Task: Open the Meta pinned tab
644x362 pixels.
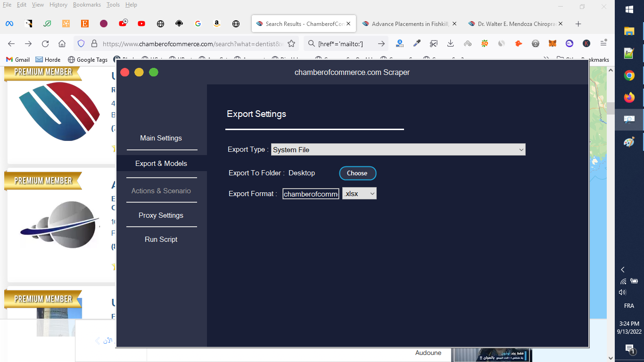Action: coord(9,24)
